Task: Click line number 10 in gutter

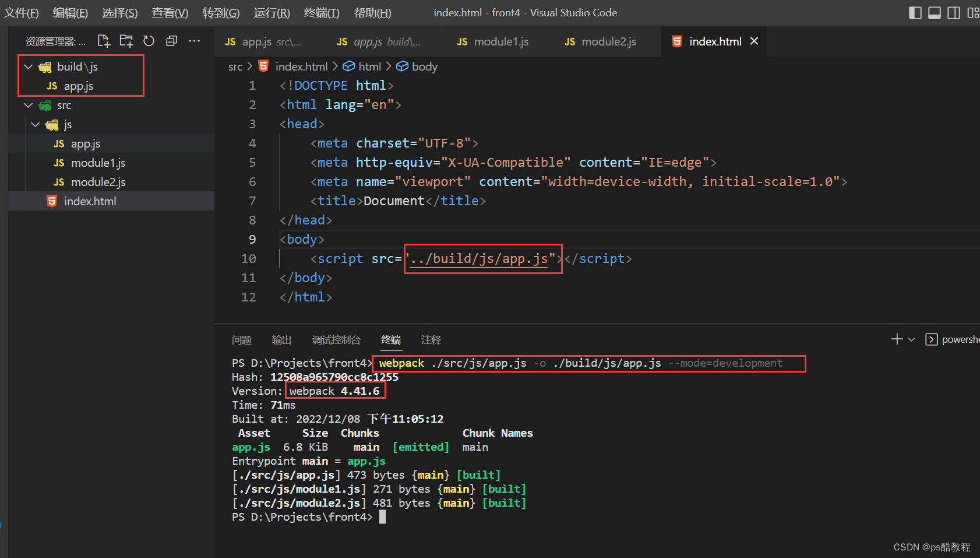Action: (249, 258)
